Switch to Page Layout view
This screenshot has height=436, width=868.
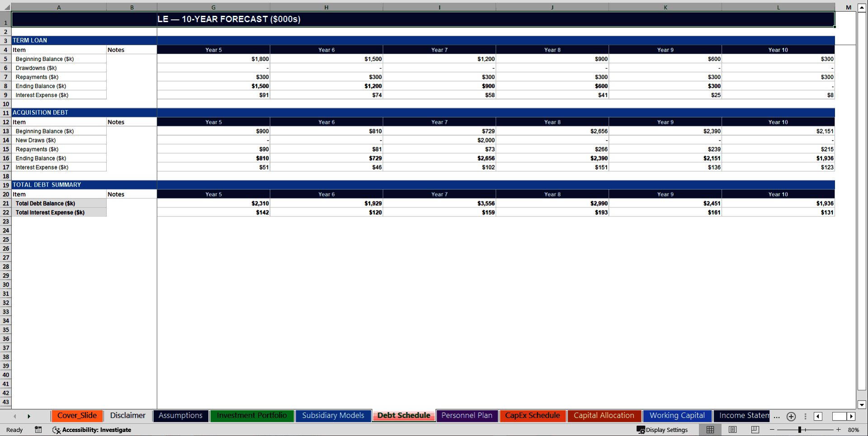tap(732, 430)
